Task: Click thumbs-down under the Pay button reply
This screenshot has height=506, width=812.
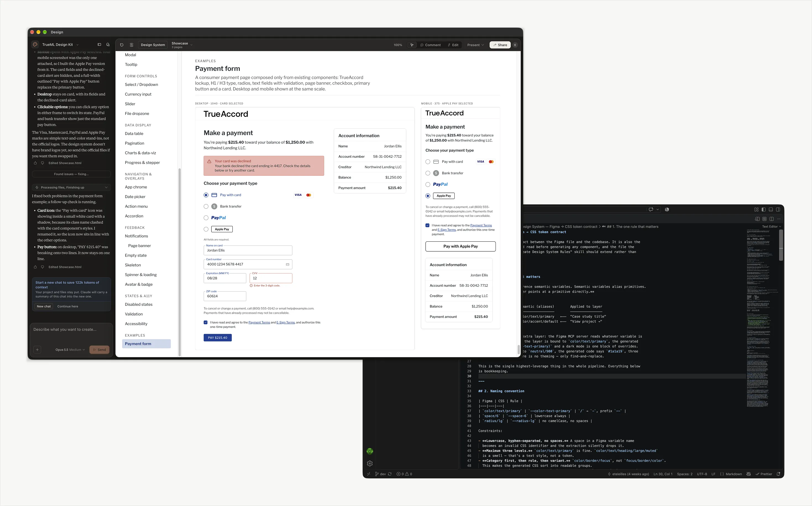Action: pos(43,267)
